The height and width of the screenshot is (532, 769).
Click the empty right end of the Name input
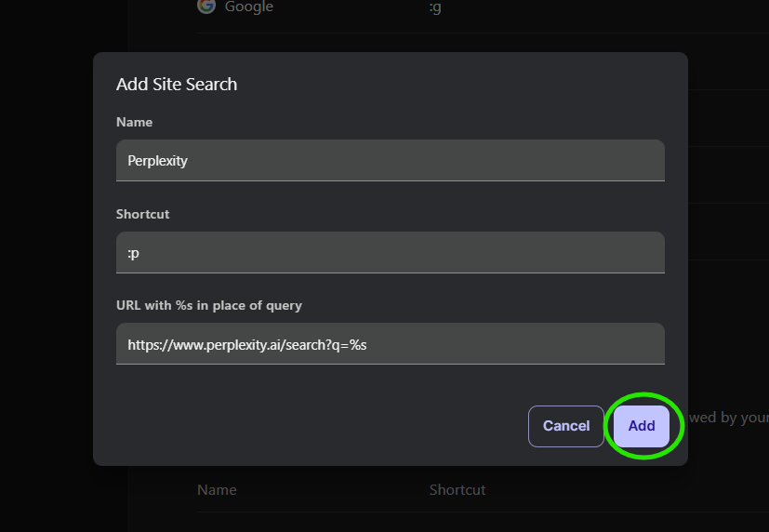pyautogui.click(x=632, y=160)
